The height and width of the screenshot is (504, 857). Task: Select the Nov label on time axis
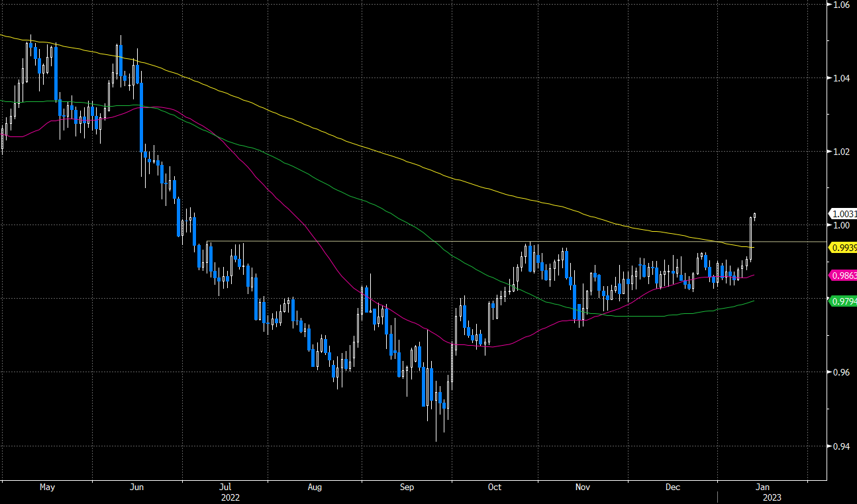click(583, 487)
